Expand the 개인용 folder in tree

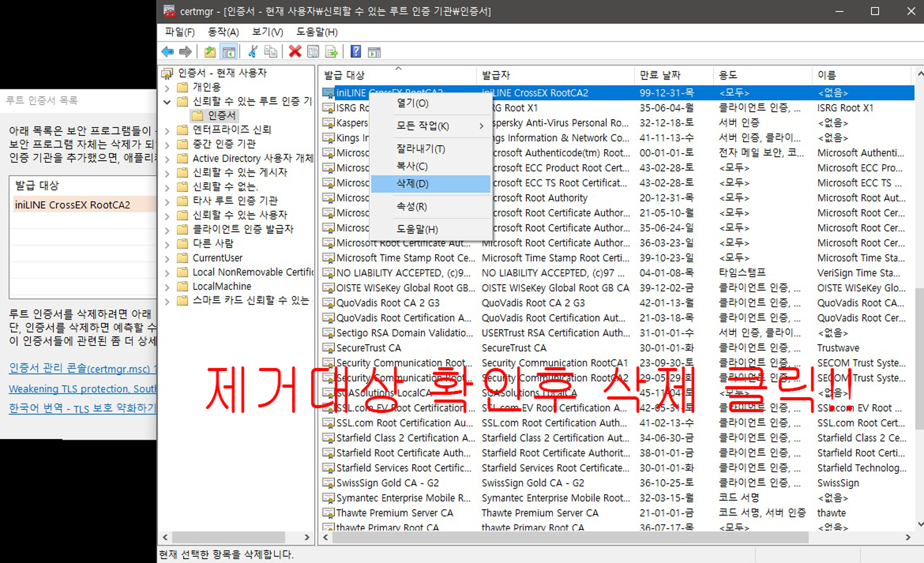point(167,89)
